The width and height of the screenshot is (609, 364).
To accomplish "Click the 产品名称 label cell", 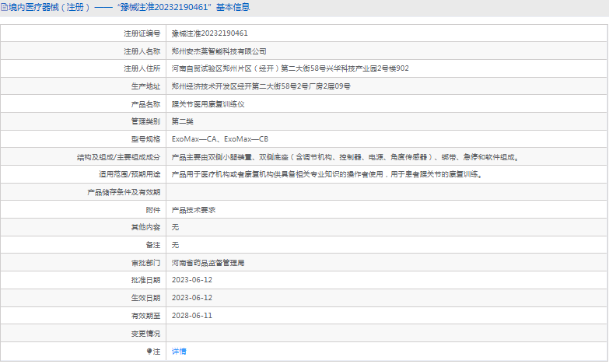I will pyautogui.click(x=83, y=104).
